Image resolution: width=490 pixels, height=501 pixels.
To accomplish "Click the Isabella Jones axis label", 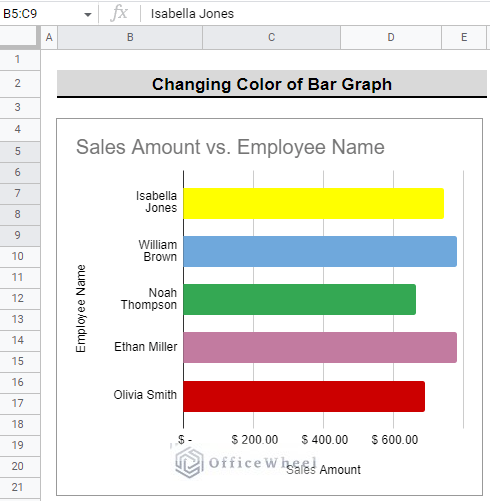I will [x=156, y=202].
